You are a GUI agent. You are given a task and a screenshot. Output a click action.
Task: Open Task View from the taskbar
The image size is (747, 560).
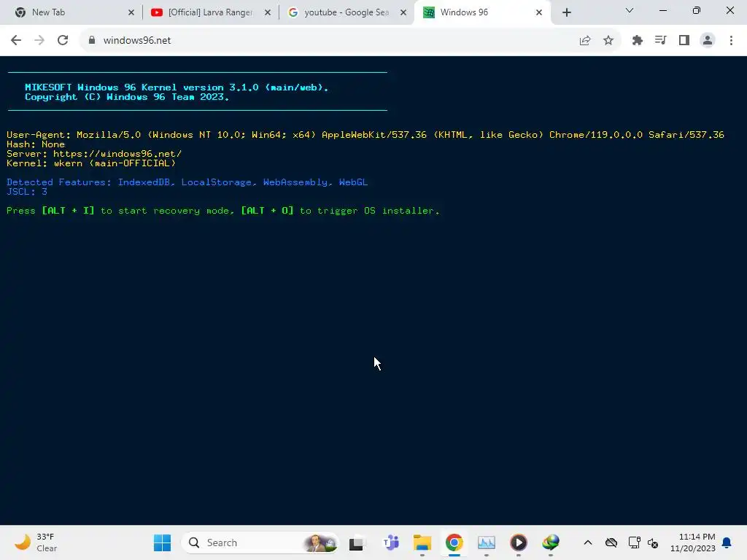(x=356, y=542)
